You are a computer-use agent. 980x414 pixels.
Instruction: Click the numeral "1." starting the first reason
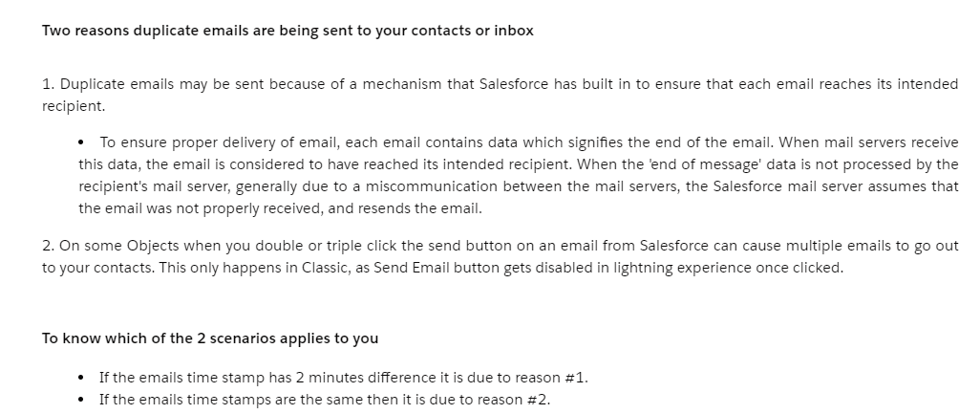click(48, 84)
